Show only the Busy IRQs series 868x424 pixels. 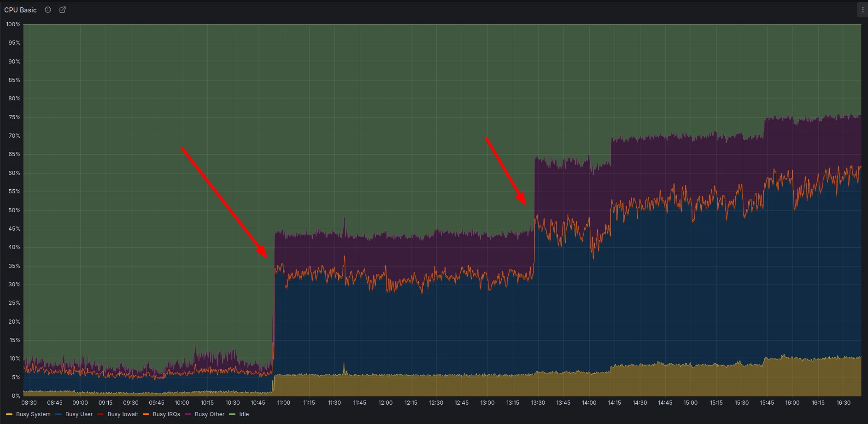coord(166,414)
